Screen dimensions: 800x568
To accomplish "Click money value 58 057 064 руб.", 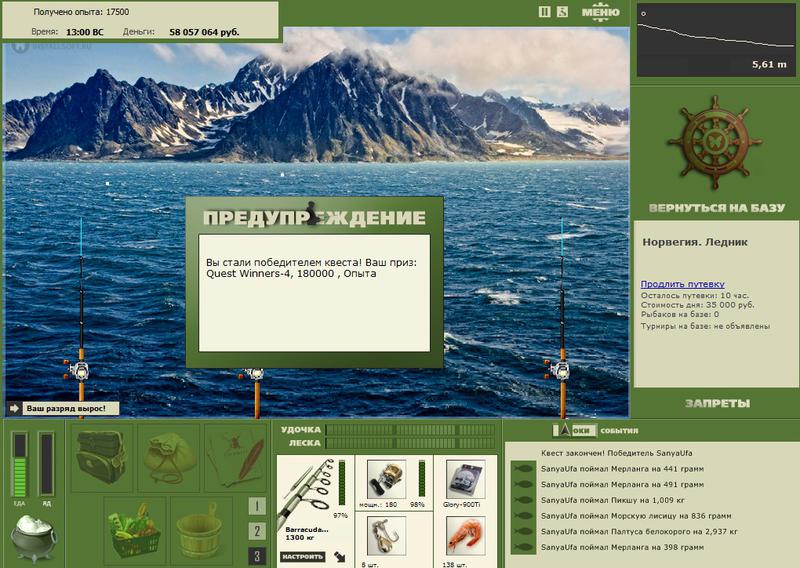I will click(204, 32).
